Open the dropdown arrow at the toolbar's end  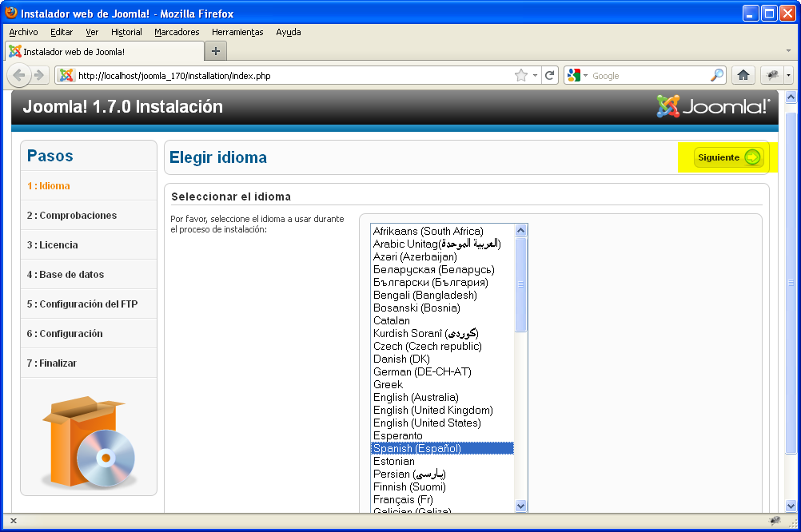[788, 76]
